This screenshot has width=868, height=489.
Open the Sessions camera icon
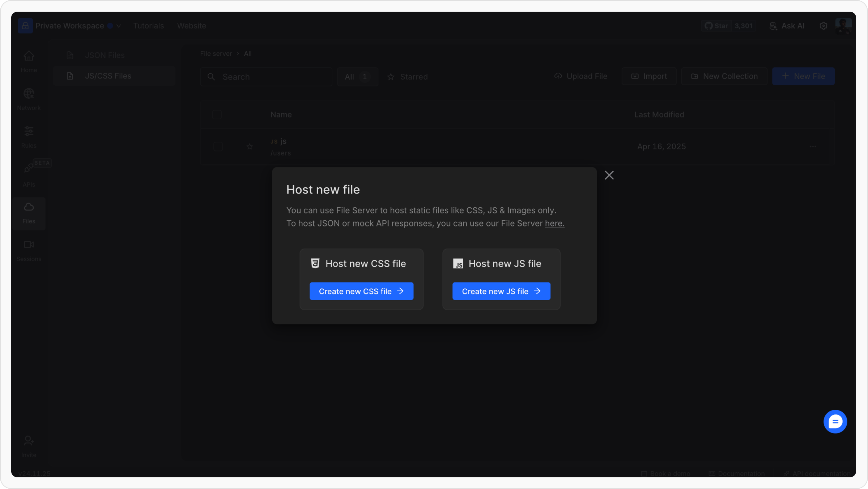29,245
